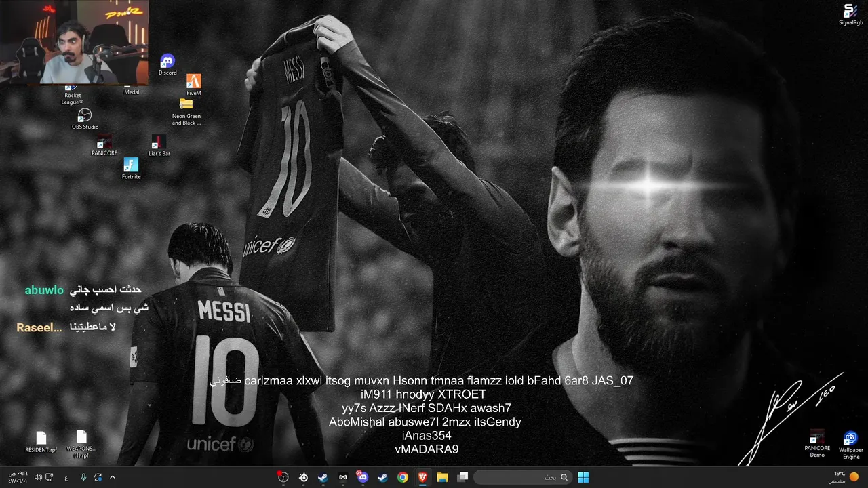Launch the Liar's Bar desktop shortcut
This screenshot has height=488, width=868.
[159, 146]
